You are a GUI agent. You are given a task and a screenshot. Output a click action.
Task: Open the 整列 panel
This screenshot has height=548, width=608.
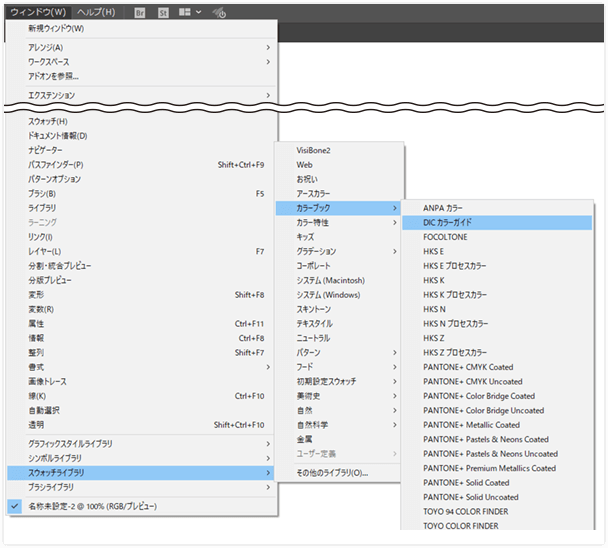[x=142, y=353]
